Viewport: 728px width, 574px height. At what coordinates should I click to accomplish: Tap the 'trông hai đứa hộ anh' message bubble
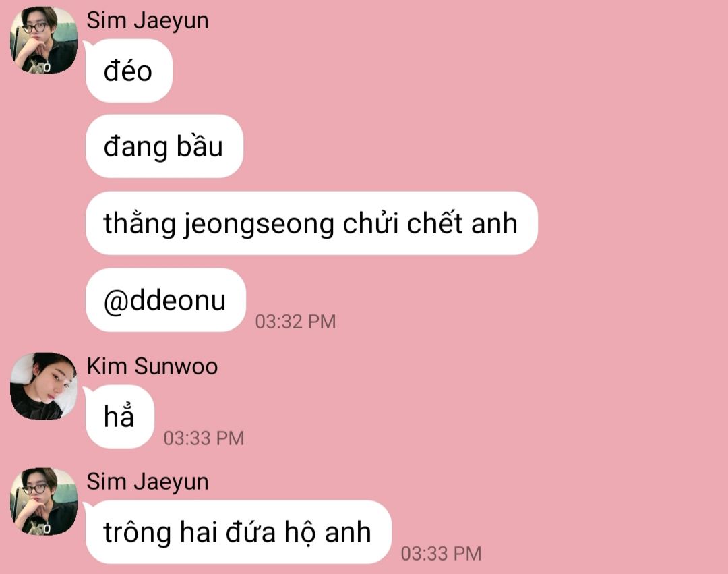point(238,532)
